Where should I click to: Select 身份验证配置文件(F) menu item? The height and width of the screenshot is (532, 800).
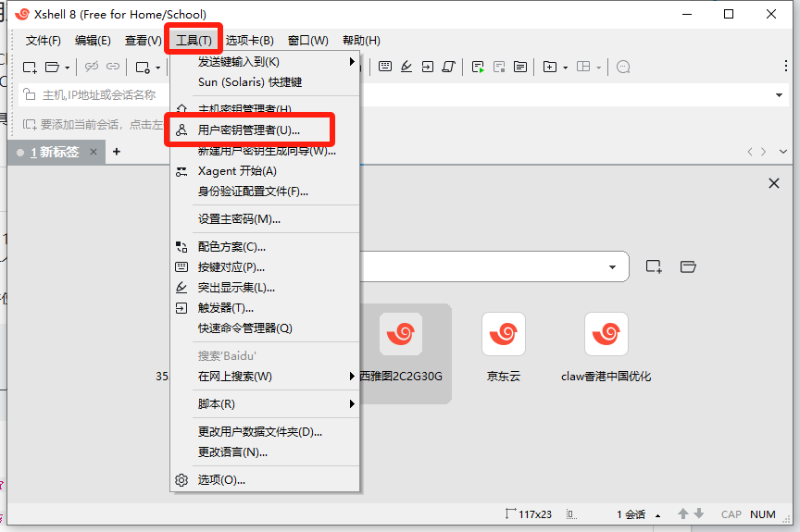point(265,192)
